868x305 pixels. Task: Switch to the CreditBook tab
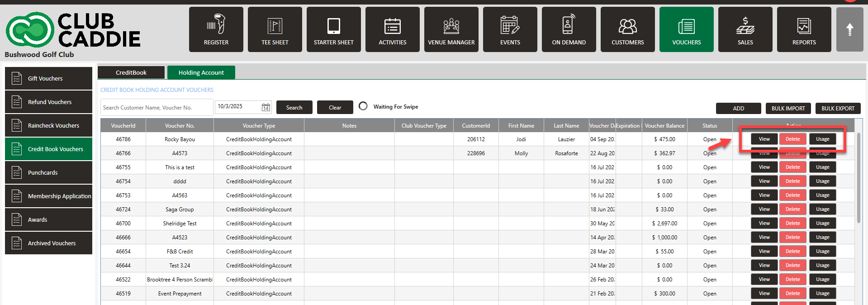[x=131, y=72]
